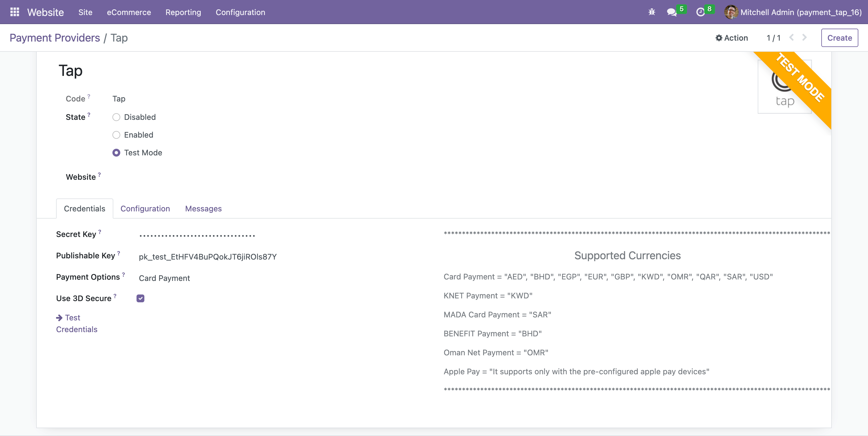Click the Supported Currencies heading
This screenshot has width=868, height=436.
tap(627, 256)
